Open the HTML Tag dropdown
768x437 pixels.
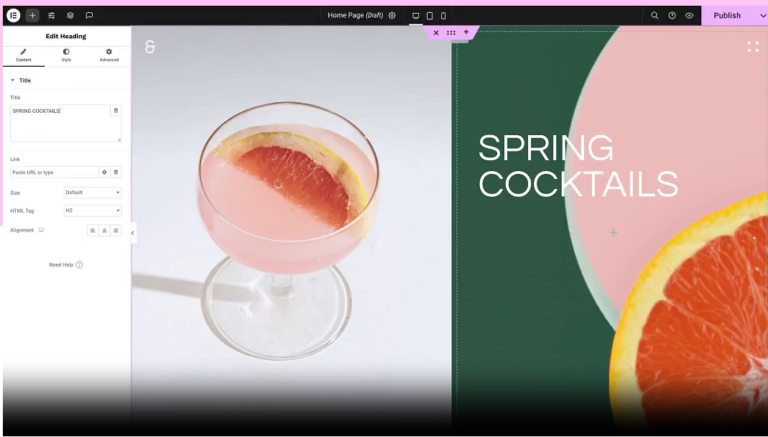[93, 211]
